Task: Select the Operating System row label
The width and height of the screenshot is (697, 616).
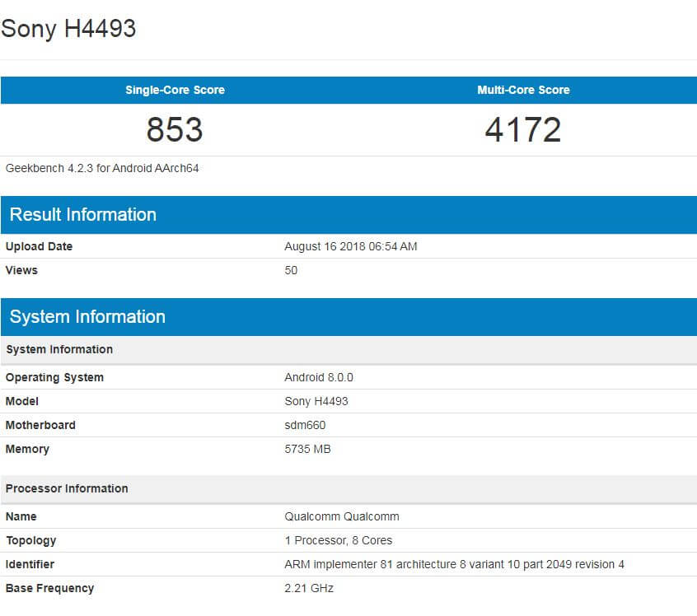Action: coord(54,377)
